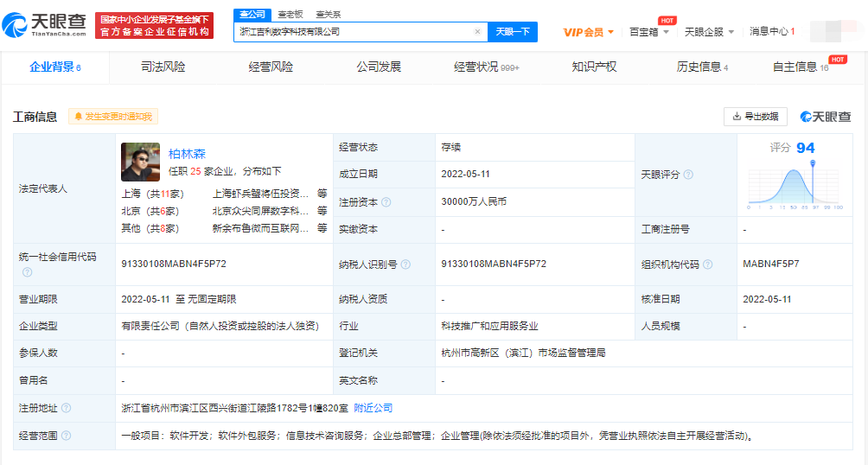Click the credit code 91330108MABN4F5P72 in 统一社会信用代码 row

(174, 264)
